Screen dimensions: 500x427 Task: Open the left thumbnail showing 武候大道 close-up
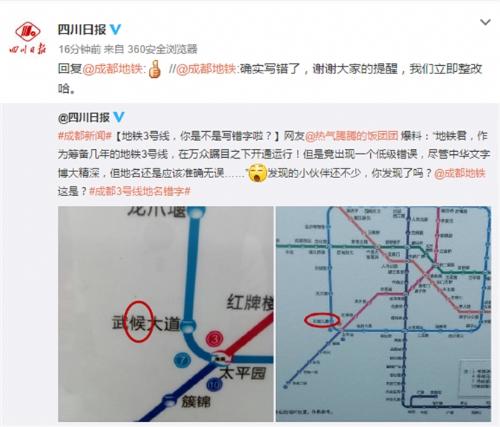point(166,314)
